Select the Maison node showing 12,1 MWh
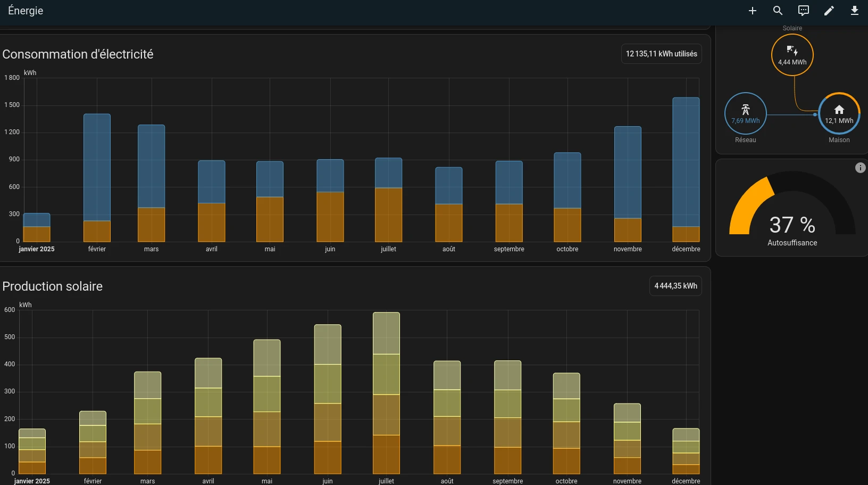 pyautogui.click(x=839, y=113)
